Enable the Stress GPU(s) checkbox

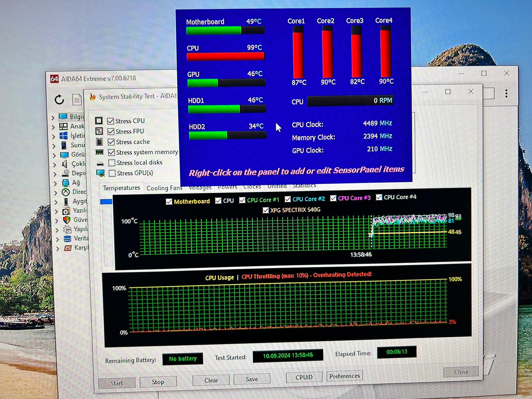[x=112, y=173]
